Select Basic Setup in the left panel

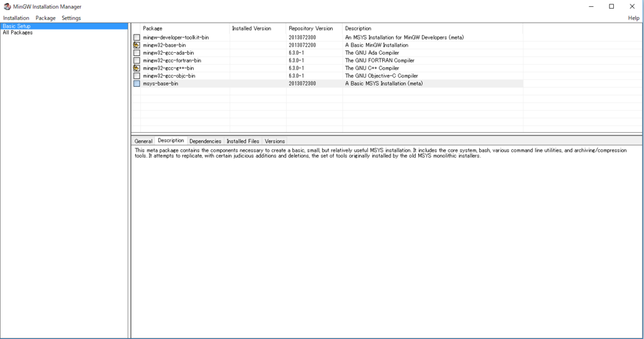pyautogui.click(x=64, y=26)
